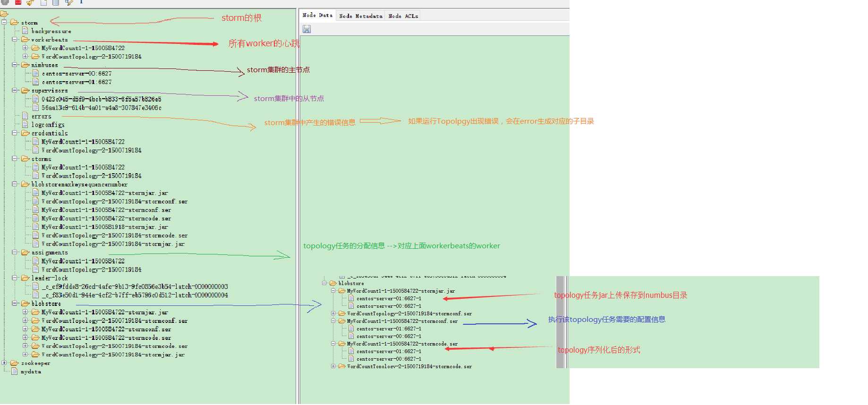Select the errors node
868x405 pixels.
click(41, 116)
